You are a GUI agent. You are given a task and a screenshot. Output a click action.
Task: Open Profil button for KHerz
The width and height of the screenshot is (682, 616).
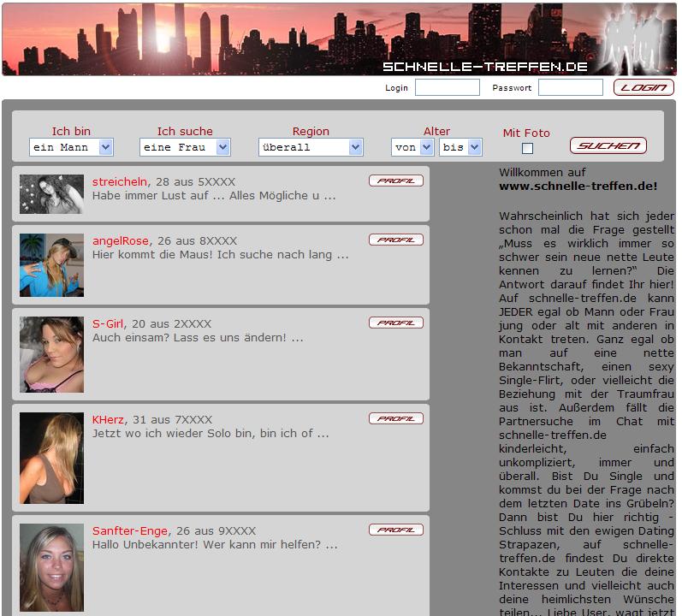tap(395, 418)
